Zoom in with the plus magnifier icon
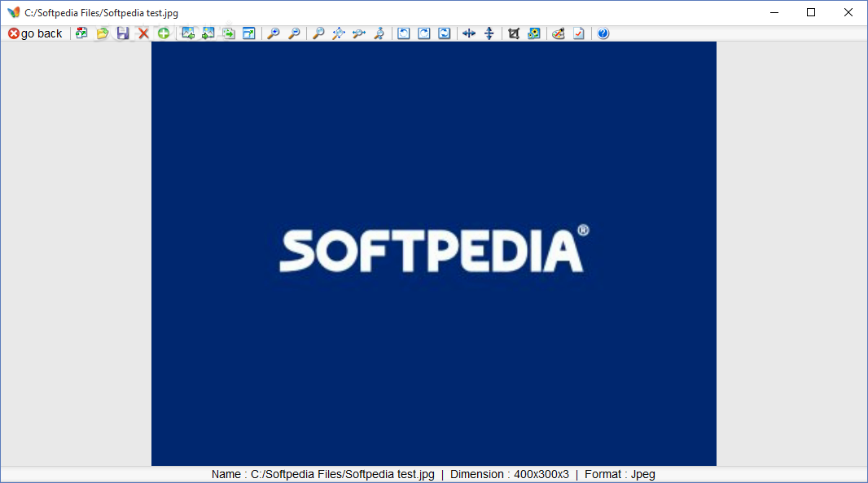The image size is (868, 483). [274, 33]
